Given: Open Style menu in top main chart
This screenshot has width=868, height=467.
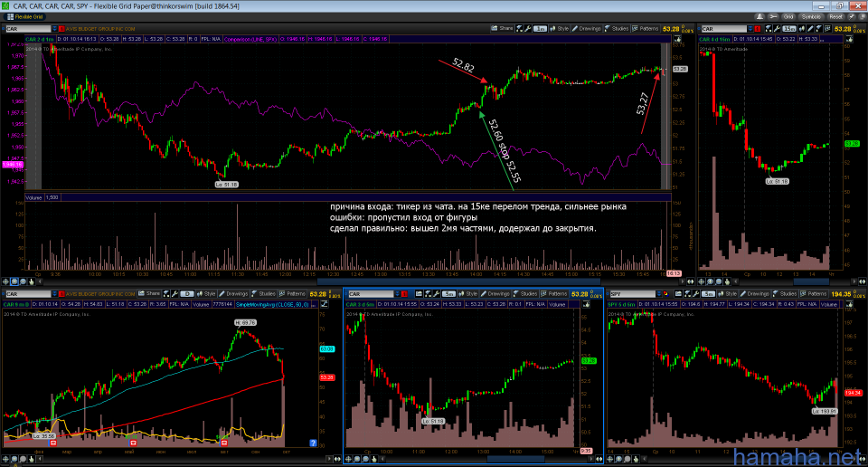Looking at the screenshot, I should (559, 28).
